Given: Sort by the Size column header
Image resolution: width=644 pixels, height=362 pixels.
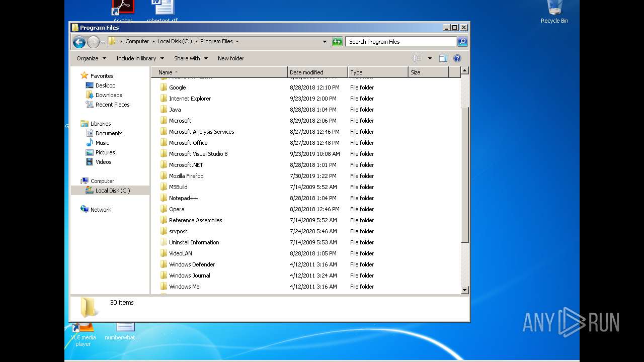Looking at the screenshot, I should pyautogui.click(x=428, y=72).
